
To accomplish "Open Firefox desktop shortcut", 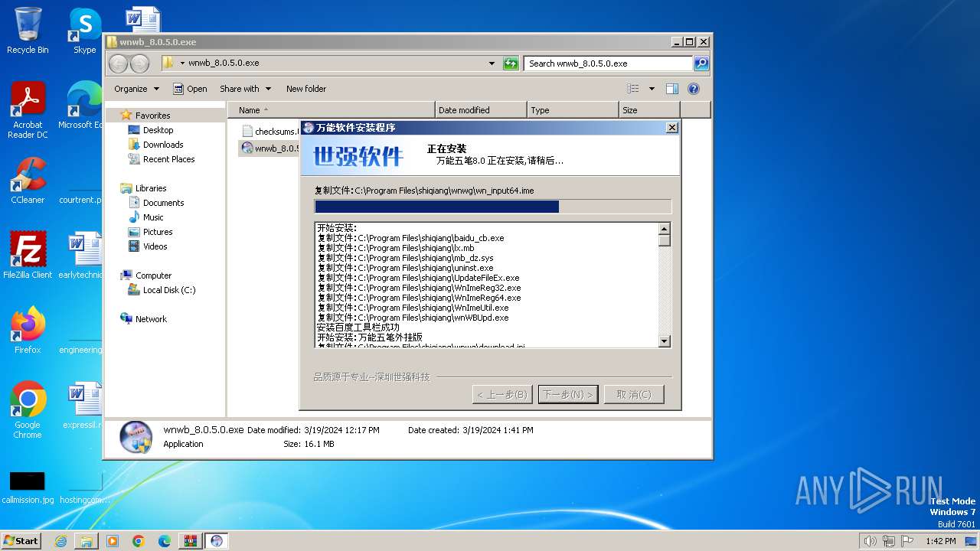I will [28, 331].
